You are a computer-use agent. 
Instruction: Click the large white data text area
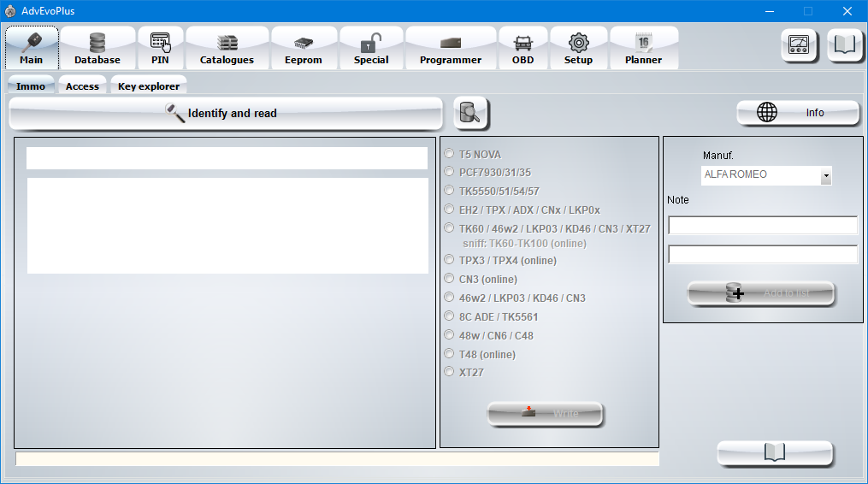click(227, 226)
